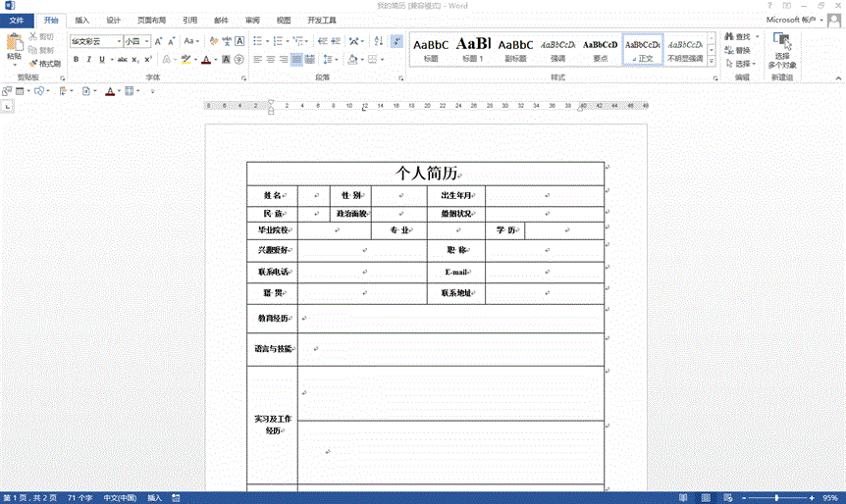Click the Cut (剪切) icon
Screen dimensions: 846x504
41,36
